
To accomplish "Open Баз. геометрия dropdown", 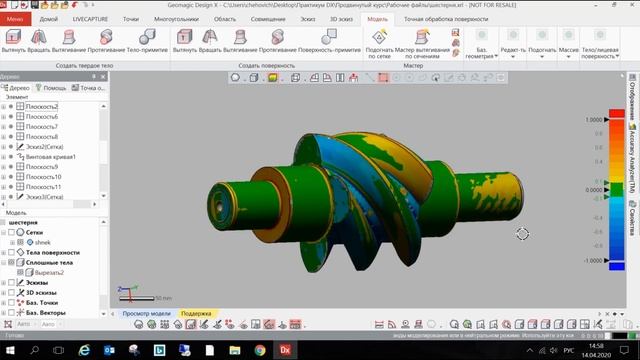I will point(482,44).
